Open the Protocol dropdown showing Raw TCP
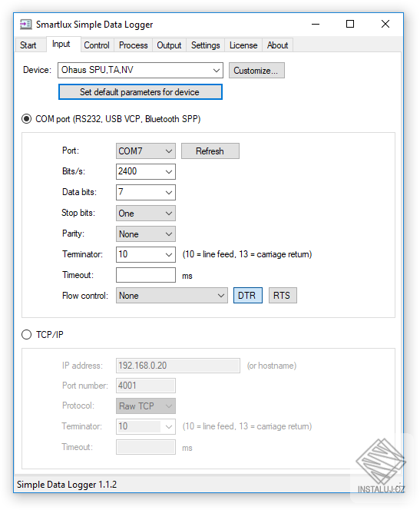The height and width of the screenshot is (510, 420). pyautogui.click(x=146, y=406)
